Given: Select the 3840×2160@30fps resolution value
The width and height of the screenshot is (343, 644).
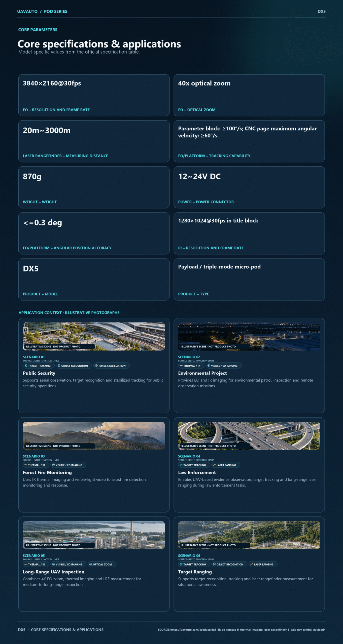Looking at the screenshot, I should point(52,83).
